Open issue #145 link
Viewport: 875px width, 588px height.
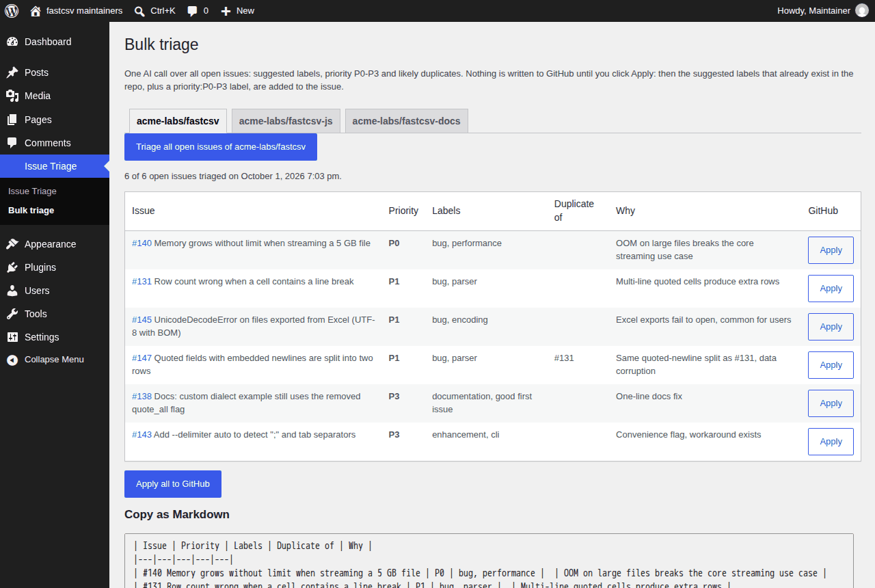[142, 320]
